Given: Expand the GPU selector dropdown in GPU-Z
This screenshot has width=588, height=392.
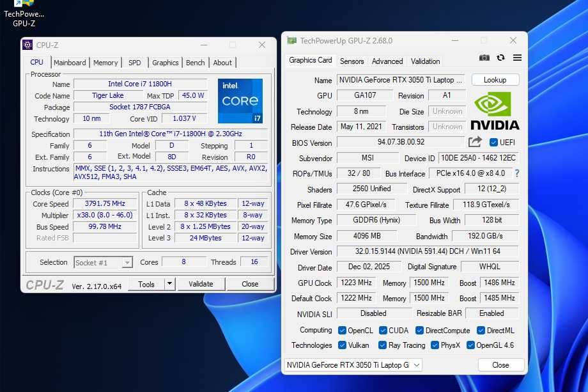Looking at the screenshot, I should pos(353,365).
